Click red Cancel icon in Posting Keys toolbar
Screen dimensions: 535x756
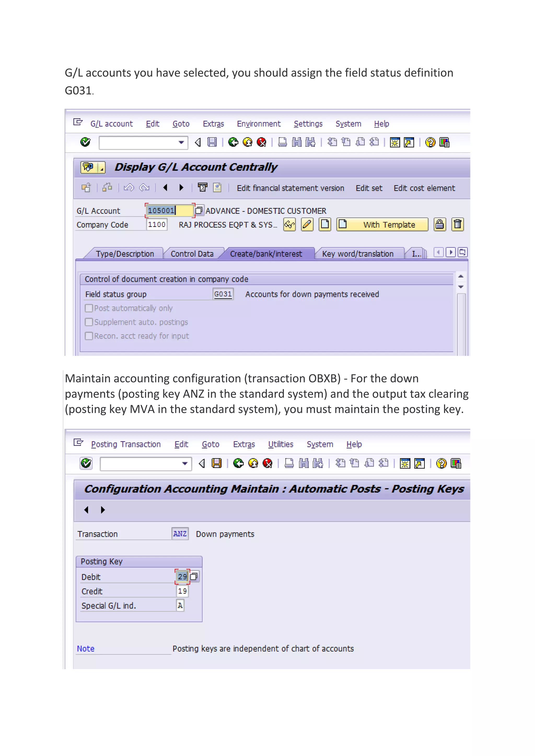[x=267, y=464]
